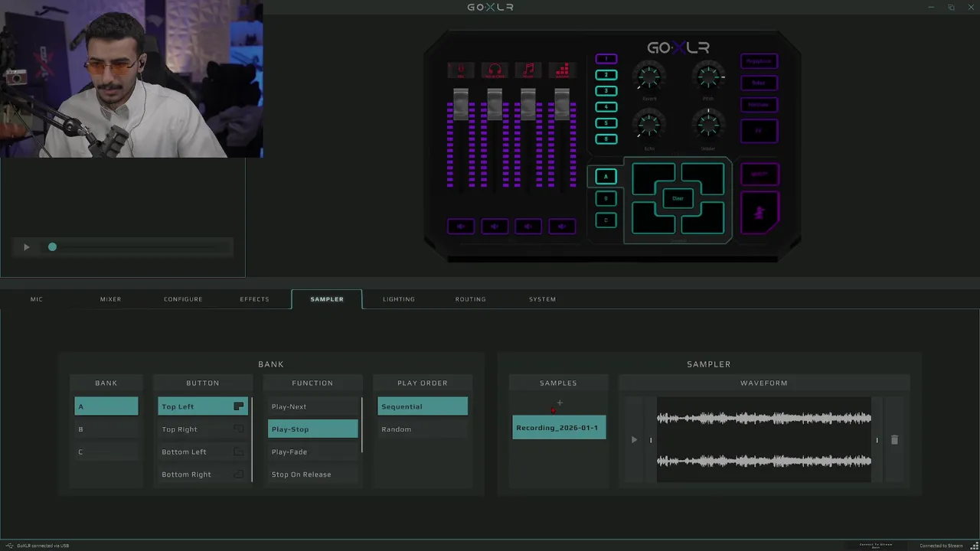Screen dimensions: 980x551
Task: Toggle the purple censor button above the cough button
Action: tap(759, 174)
